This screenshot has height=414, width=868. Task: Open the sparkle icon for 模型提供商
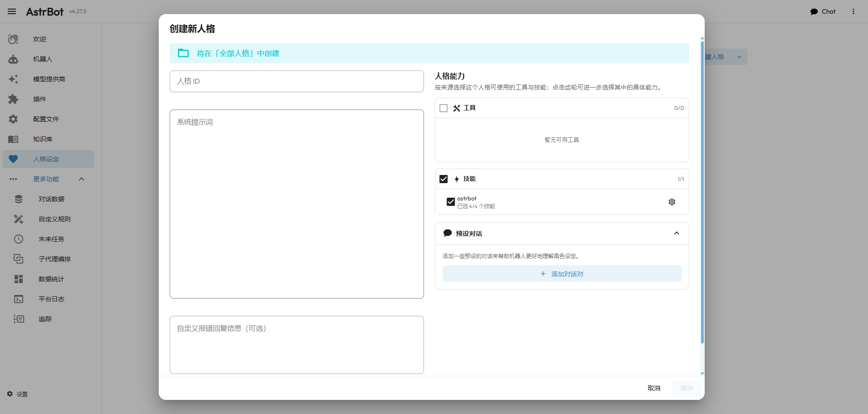click(x=13, y=79)
